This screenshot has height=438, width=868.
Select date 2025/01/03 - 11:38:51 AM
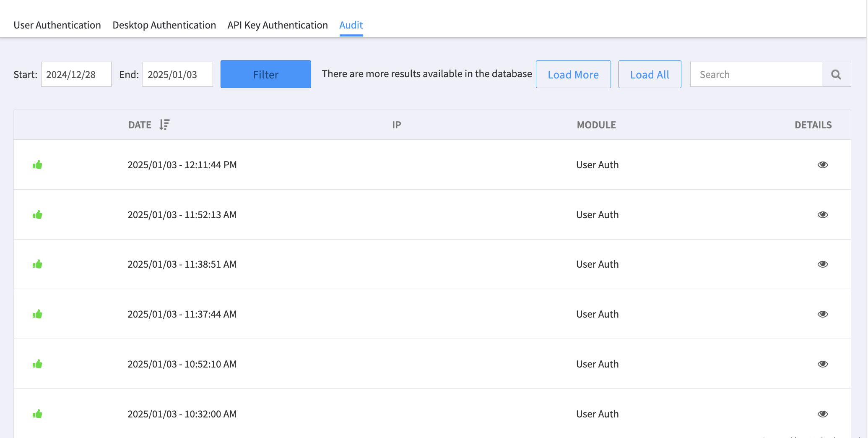[182, 264]
